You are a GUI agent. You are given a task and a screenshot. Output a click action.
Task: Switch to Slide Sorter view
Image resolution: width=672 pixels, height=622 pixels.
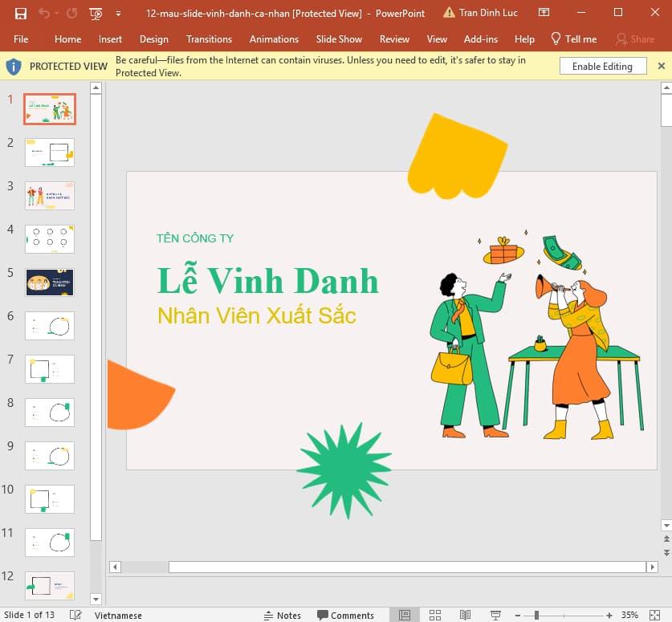click(434, 615)
